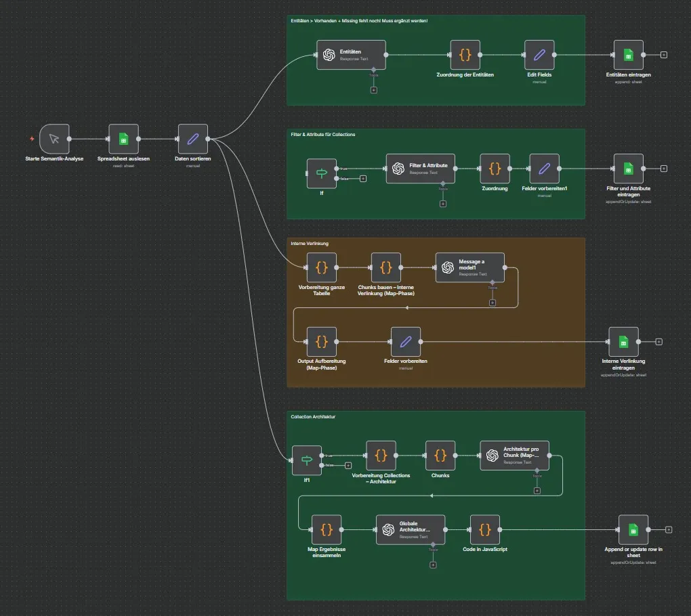Select Vorbereitung Collections – Architektur node
Image resolution: width=691 pixels, height=616 pixels.
(381, 456)
